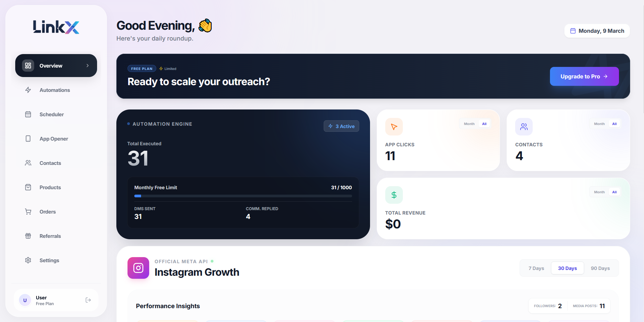Set Total Revenue filter to Month
644x322 pixels.
point(599,192)
